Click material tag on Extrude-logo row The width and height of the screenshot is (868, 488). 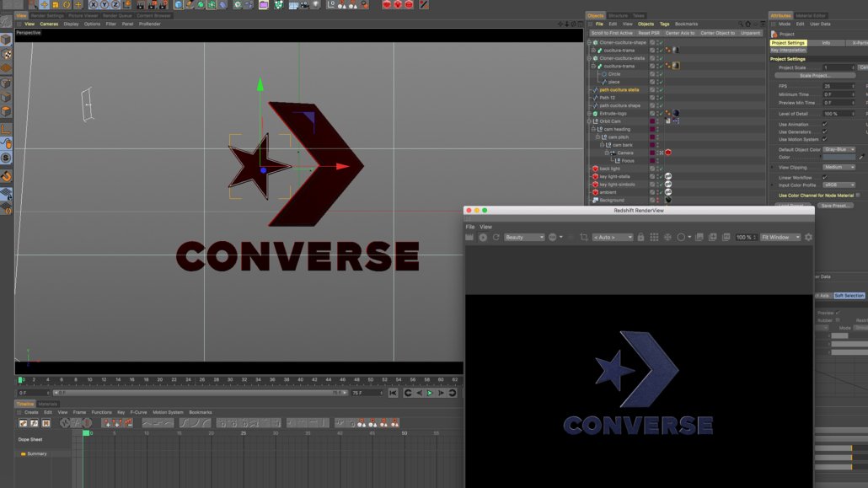tap(675, 113)
